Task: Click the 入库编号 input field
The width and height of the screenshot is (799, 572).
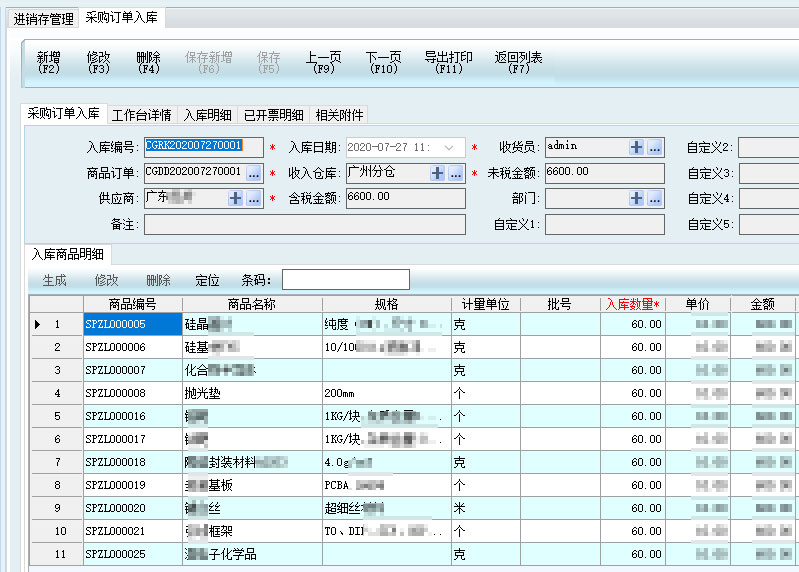Action: tap(204, 147)
